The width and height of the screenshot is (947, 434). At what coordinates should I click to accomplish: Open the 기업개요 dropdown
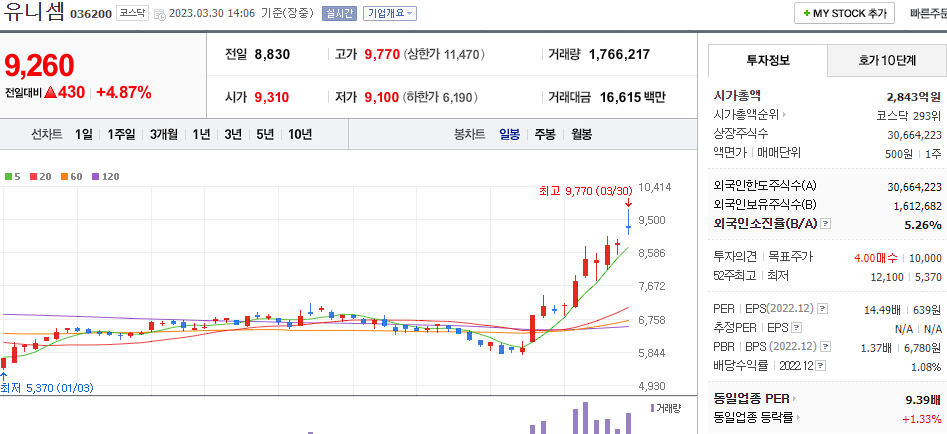(x=390, y=13)
